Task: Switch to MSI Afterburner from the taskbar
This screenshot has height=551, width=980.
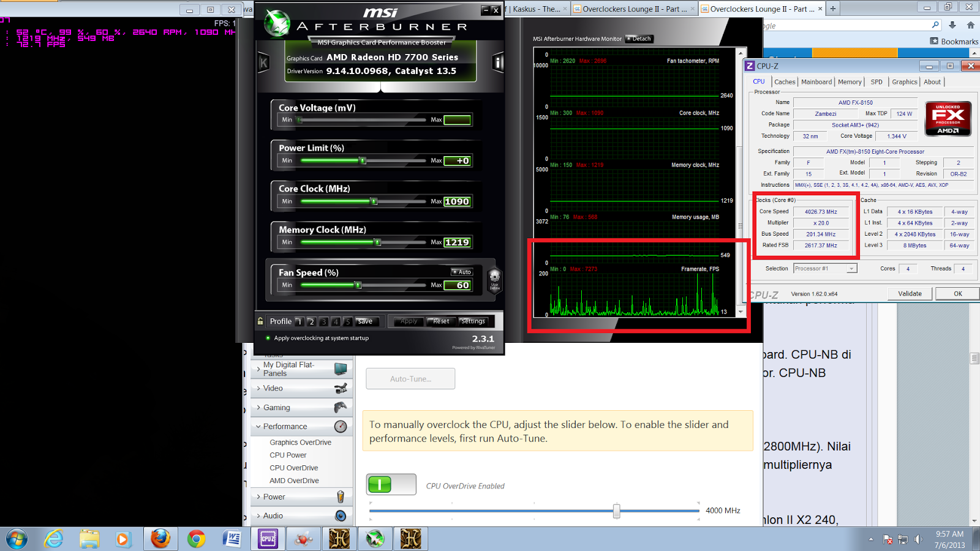Action: click(x=375, y=539)
